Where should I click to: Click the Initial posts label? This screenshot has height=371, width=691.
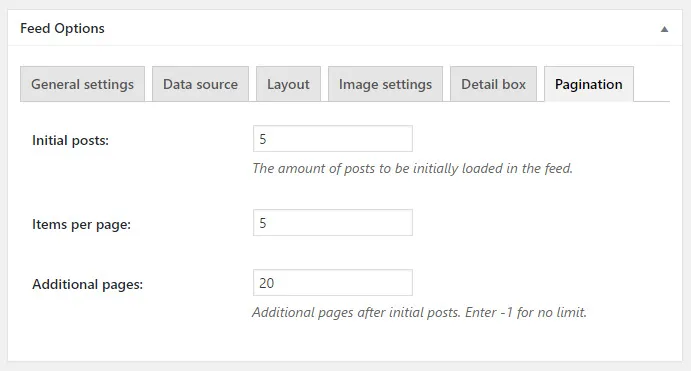click(71, 141)
